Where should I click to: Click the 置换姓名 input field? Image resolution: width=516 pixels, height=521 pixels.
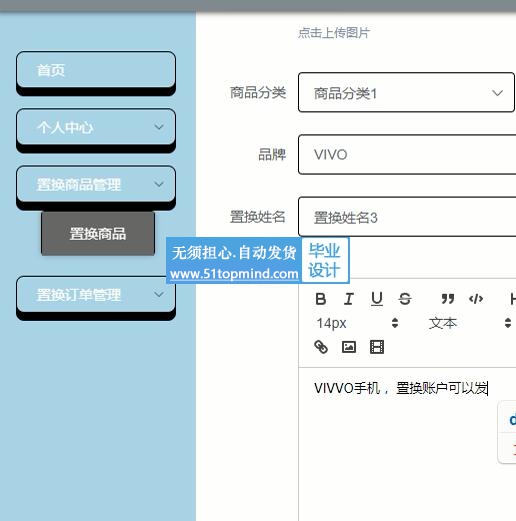[407, 217]
